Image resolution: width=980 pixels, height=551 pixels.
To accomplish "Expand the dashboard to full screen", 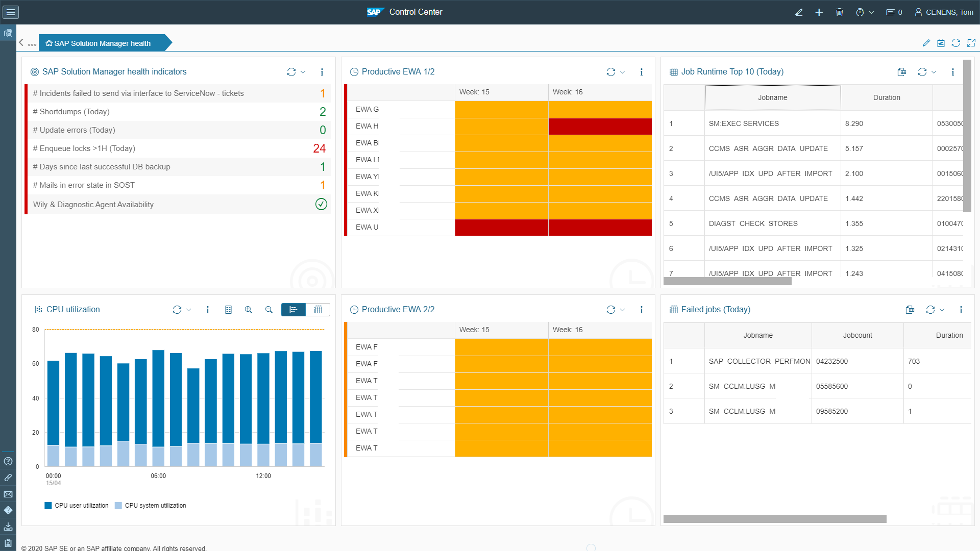I will click(x=971, y=43).
